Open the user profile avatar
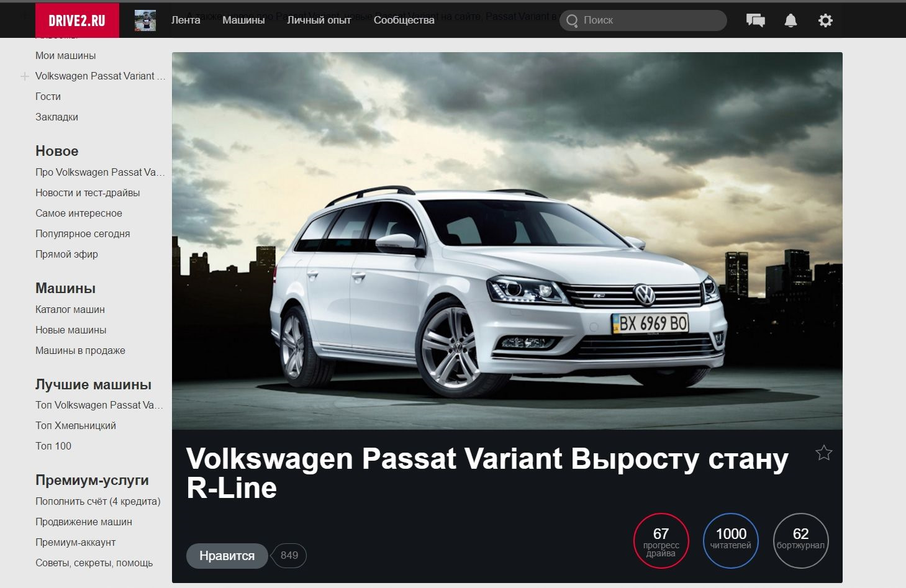Image resolution: width=906 pixels, height=588 pixels. [x=145, y=20]
